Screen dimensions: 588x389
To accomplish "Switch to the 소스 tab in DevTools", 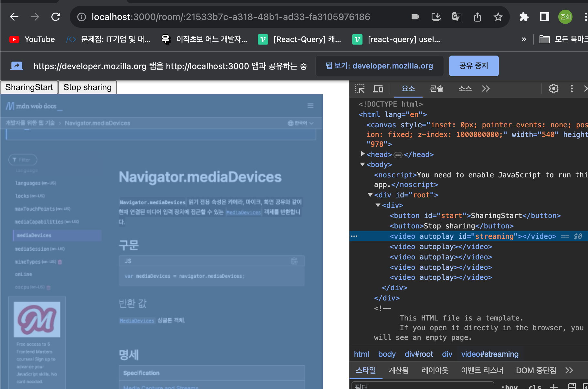I will [465, 89].
